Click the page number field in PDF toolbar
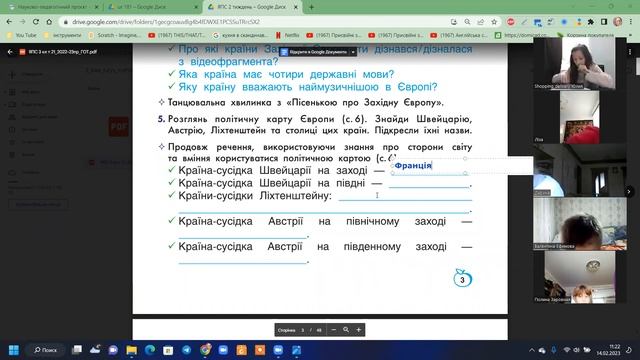The height and width of the screenshot is (360, 640). [302, 330]
